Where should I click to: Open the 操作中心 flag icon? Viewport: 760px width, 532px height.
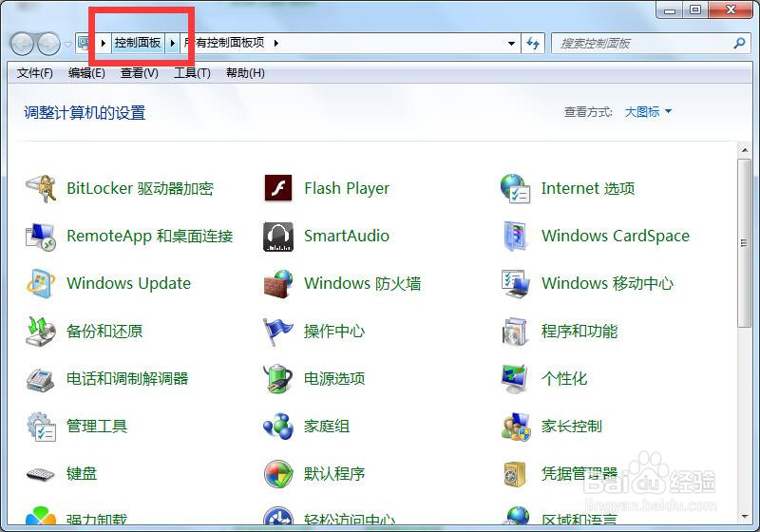point(278,332)
